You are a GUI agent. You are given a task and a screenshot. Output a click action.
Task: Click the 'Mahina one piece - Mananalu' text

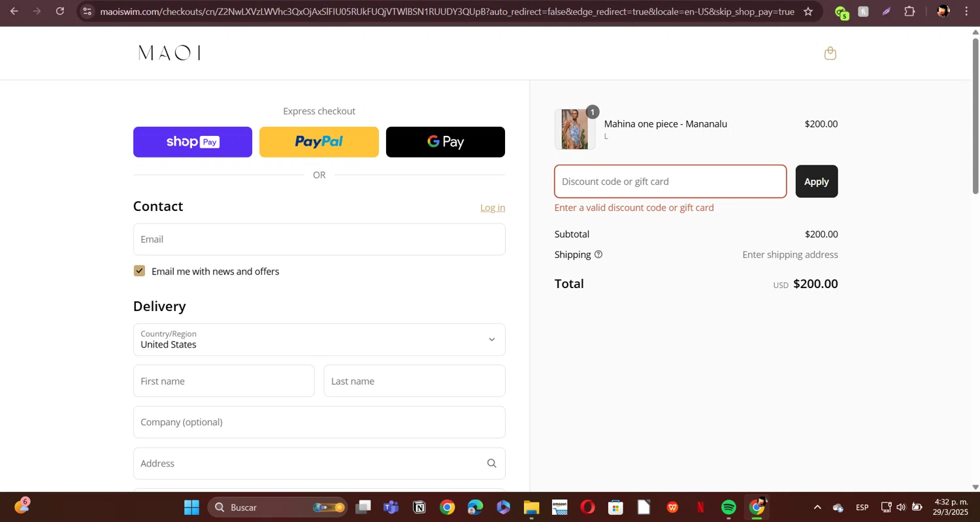tap(665, 124)
